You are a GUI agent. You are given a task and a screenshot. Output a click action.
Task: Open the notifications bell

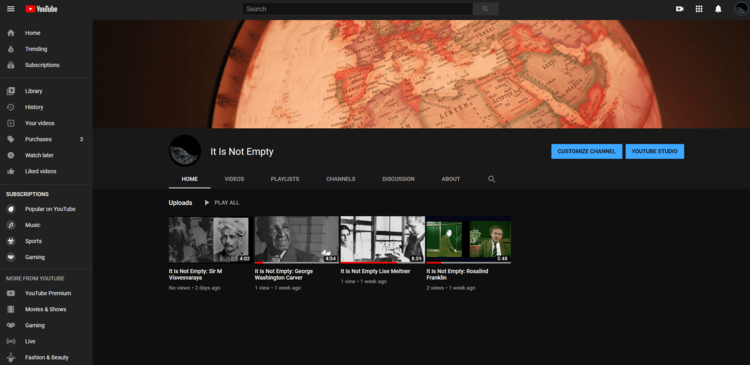tap(718, 9)
